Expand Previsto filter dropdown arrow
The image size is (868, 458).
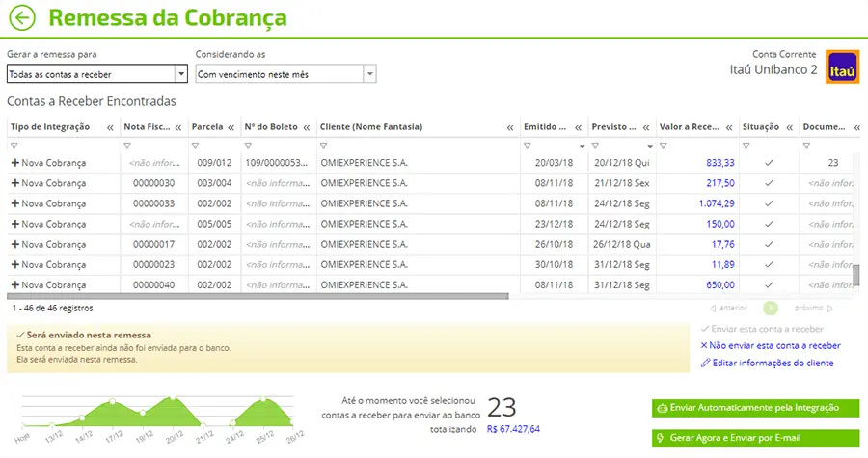650,147
